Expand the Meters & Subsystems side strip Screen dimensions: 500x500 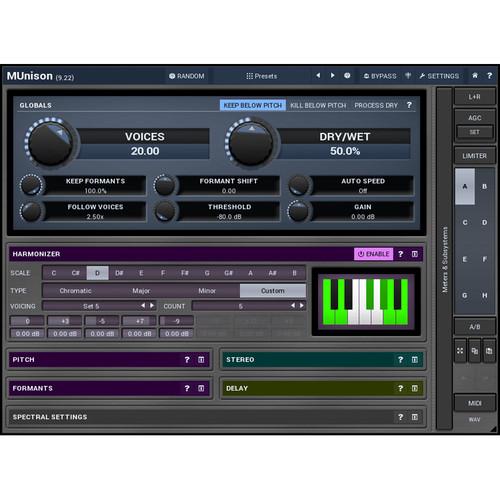(444, 259)
